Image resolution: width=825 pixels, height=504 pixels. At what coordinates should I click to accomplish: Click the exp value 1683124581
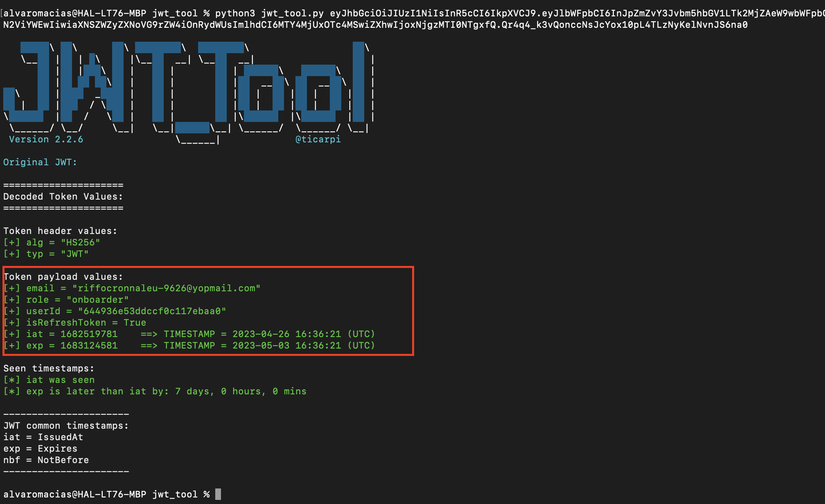pyautogui.click(x=89, y=346)
